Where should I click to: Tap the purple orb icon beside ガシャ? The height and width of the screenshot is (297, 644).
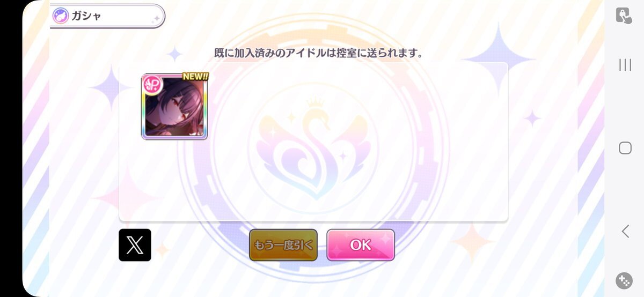point(60,16)
